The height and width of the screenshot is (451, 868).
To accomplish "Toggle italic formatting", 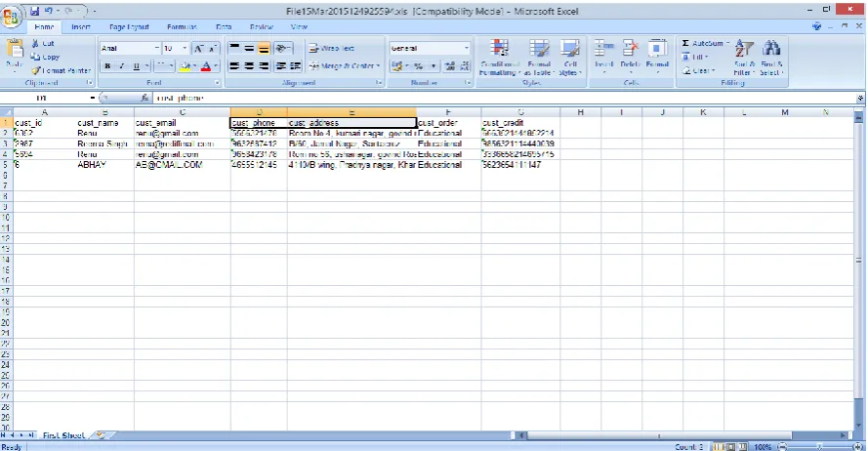I will tap(122, 66).
